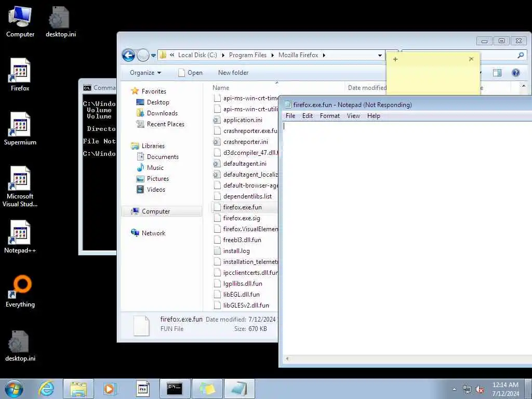Open Windows Media Player taskbar icon
Screen dimensions: 532x399
[x=110, y=389]
